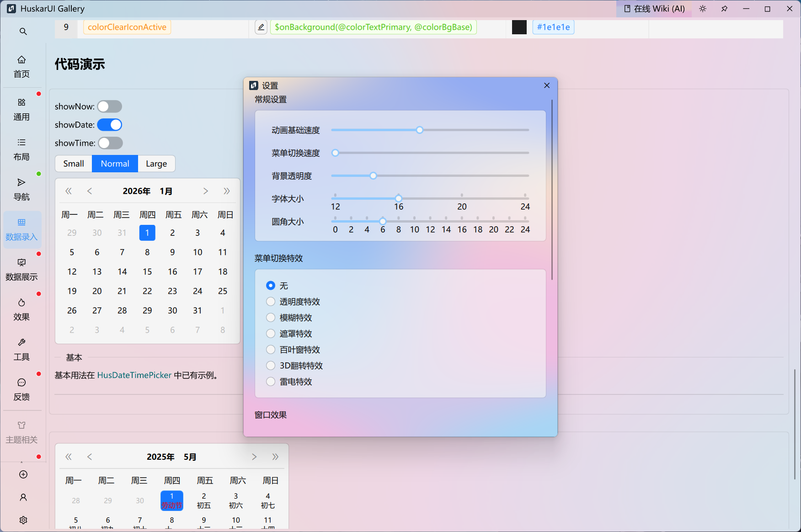Open the 工具 (Tools) section
Viewport: 801px width, 532px height.
[x=21, y=349]
